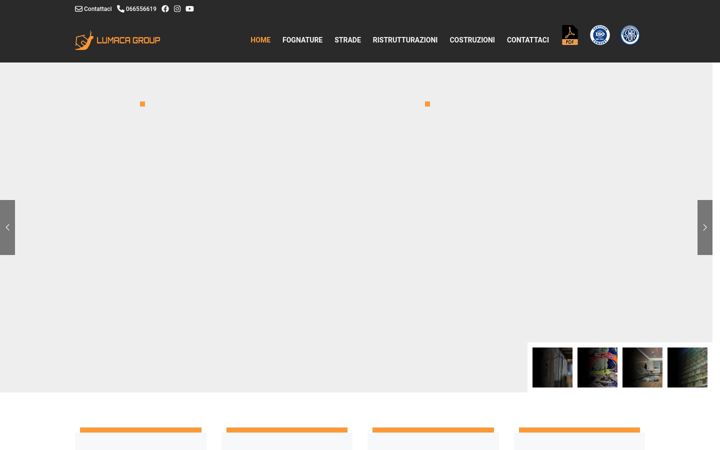
Task: Select first slider thumbnail
Action: tap(552, 367)
